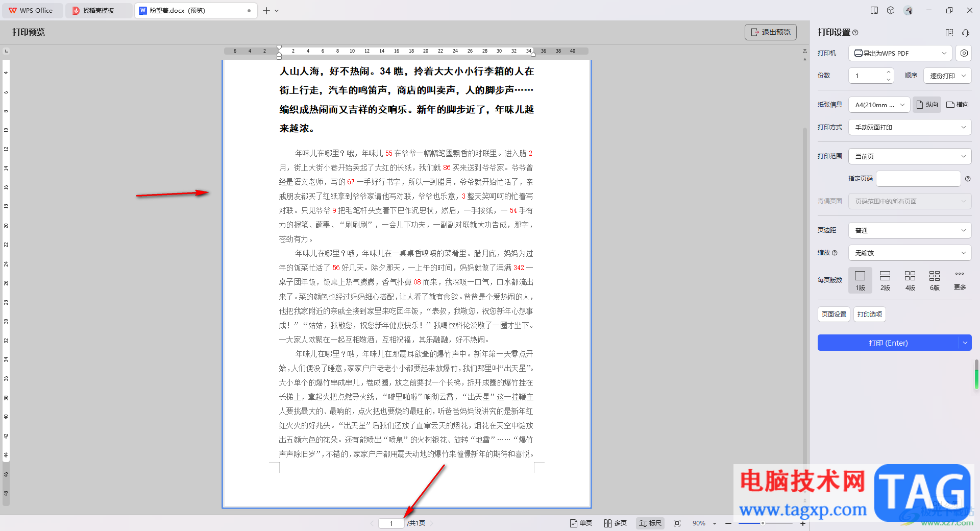Expand the print range 当前页 dropdown
This screenshot has width=980, height=531.
point(910,156)
